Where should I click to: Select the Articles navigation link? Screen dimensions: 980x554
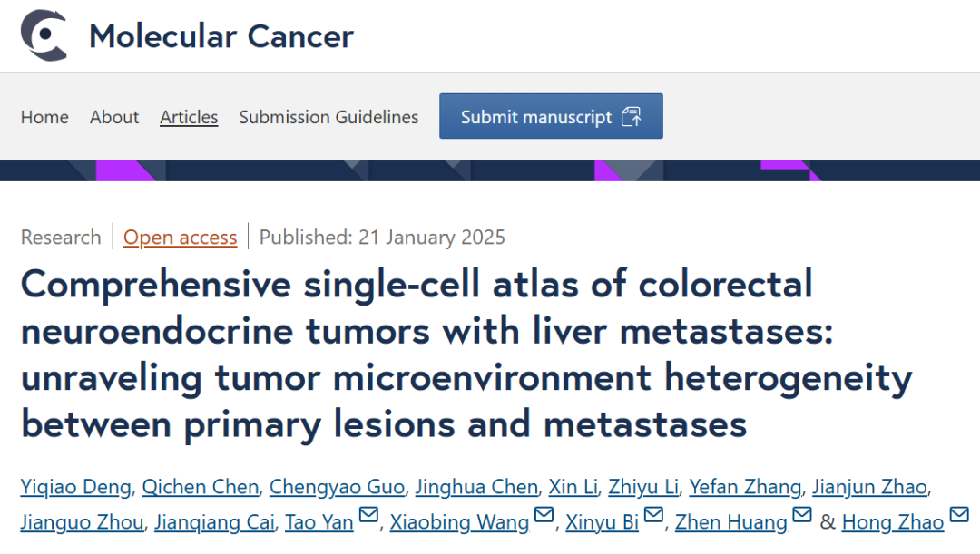[189, 117]
